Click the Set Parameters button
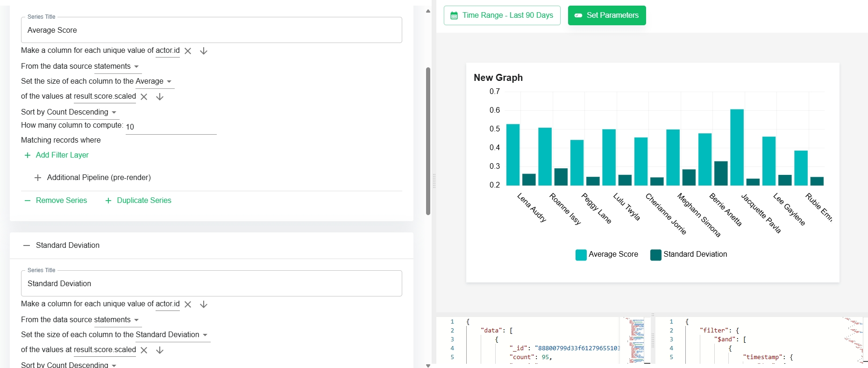Image resolution: width=868 pixels, height=368 pixels. (x=607, y=15)
